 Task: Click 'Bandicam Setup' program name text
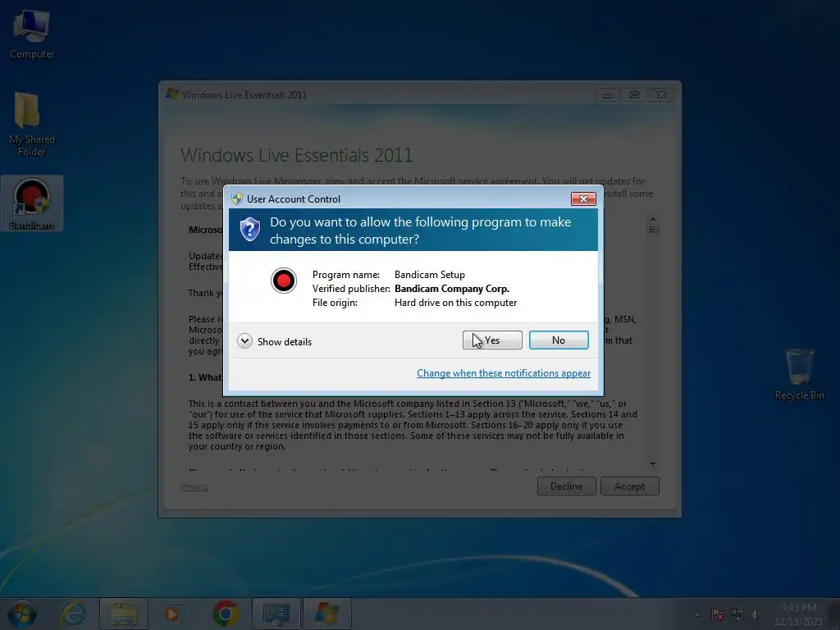point(430,275)
